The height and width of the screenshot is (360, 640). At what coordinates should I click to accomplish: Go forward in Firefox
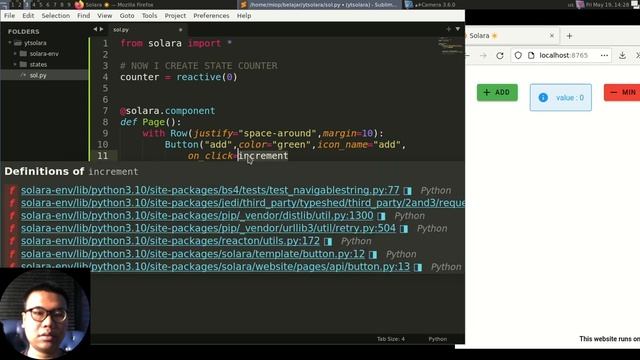tap(484, 56)
